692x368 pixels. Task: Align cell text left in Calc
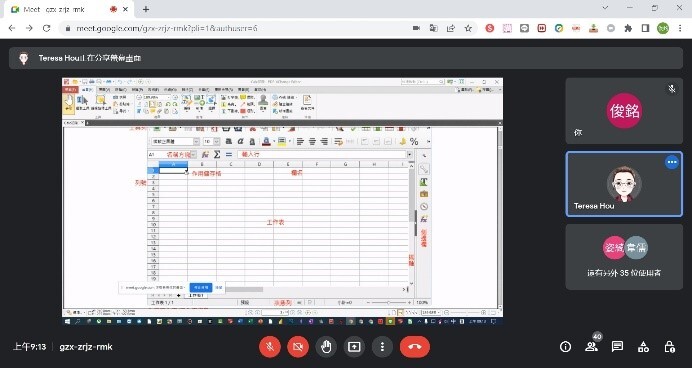[x=301, y=142]
